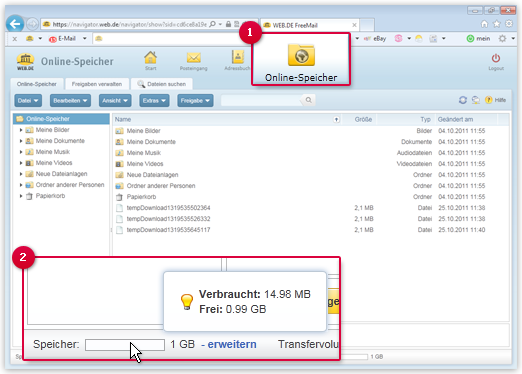Viewport: 522px width, 374px height.
Task: Click the Speicher usage progress bar
Action: click(125, 345)
